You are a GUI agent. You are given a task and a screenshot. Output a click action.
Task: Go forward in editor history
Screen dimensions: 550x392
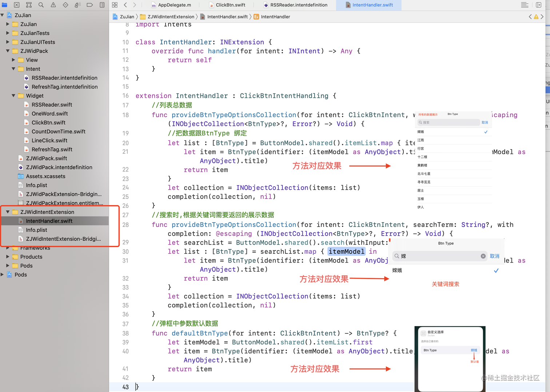click(135, 5)
